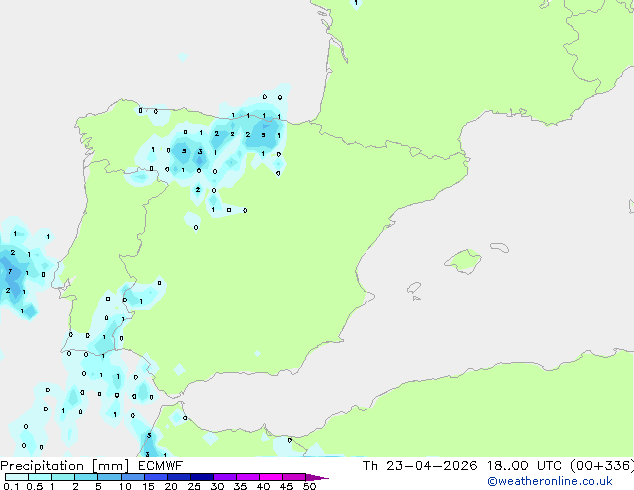The image size is (634, 490).
Task: Select the 30–35 mm purple legend swatch
Action: click(x=224, y=477)
